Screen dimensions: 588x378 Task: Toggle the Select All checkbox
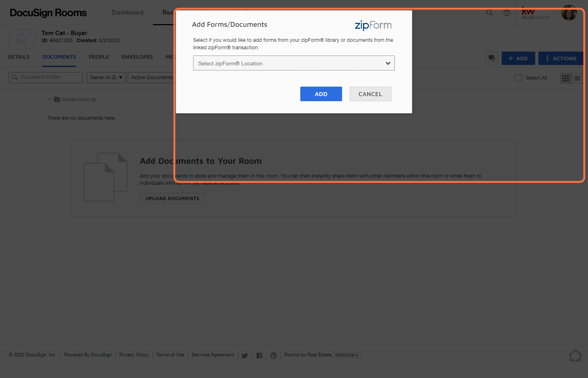pyautogui.click(x=518, y=78)
